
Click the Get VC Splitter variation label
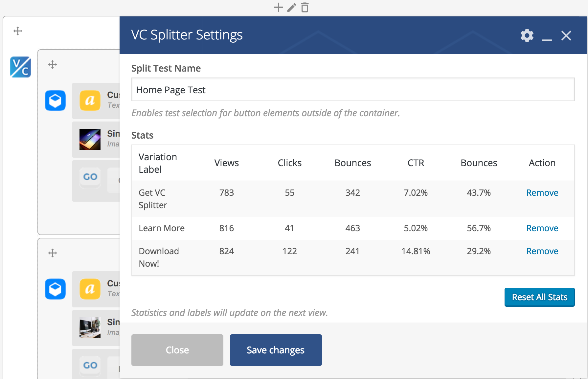tap(153, 199)
